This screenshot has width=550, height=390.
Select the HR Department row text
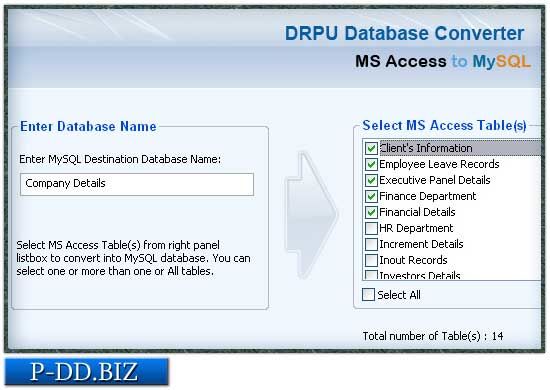[x=416, y=228]
